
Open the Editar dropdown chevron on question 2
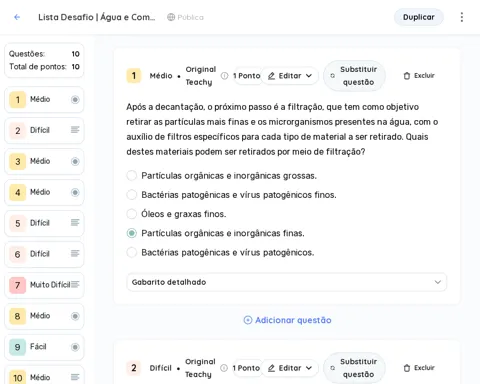pyautogui.click(x=309, y=368)
